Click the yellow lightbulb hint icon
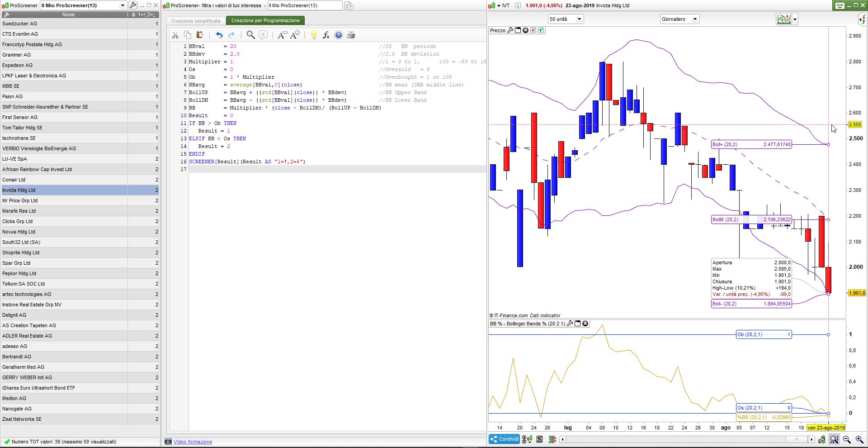Viewport: 868px width, 448px height. pos(314,35)
